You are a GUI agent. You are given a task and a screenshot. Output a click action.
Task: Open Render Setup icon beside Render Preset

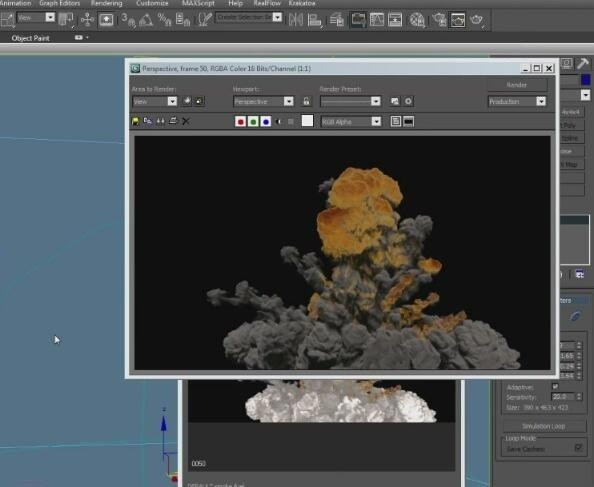click(395, 101)
